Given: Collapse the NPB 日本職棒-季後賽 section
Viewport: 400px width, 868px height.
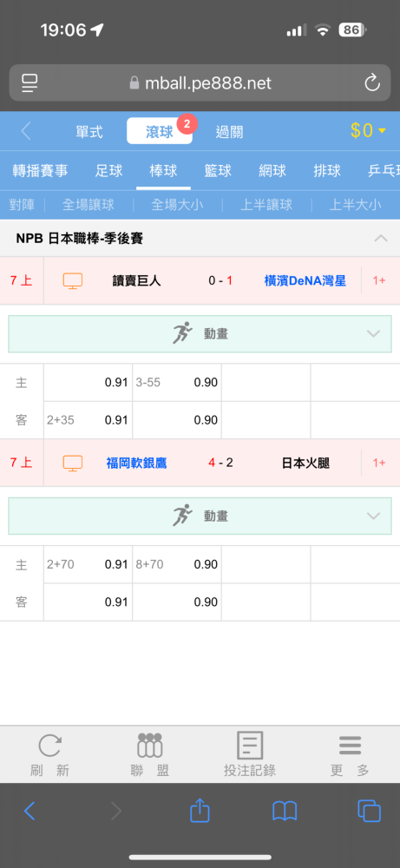Looking at the screenshot, I should click(x=381, y=239).
